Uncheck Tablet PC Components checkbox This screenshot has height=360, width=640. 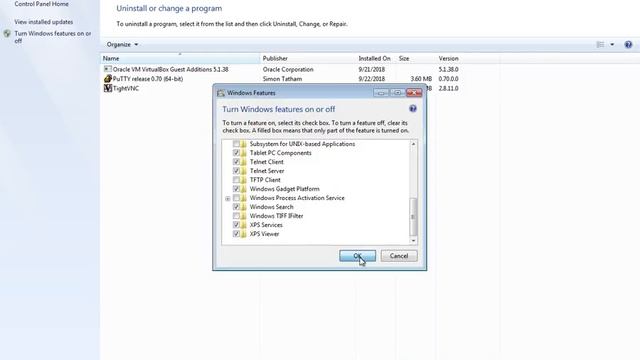(236, 153)
